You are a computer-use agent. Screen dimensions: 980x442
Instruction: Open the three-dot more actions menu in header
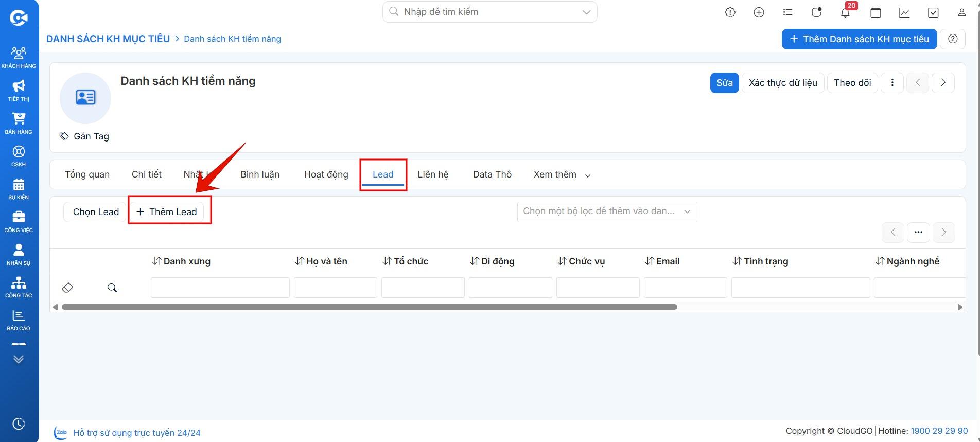click(892, 83)
